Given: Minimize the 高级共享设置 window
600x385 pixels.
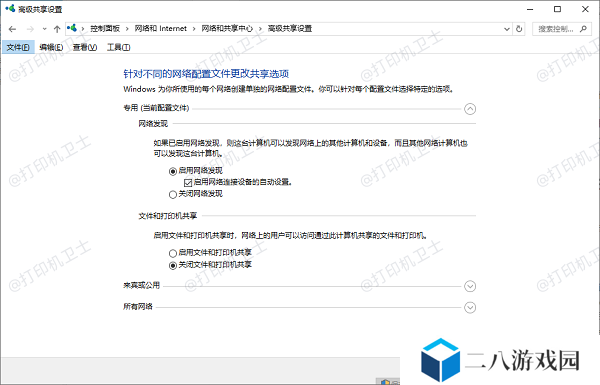Looking at the screenshot, I should pyautogui.click(x=530, y=9).
